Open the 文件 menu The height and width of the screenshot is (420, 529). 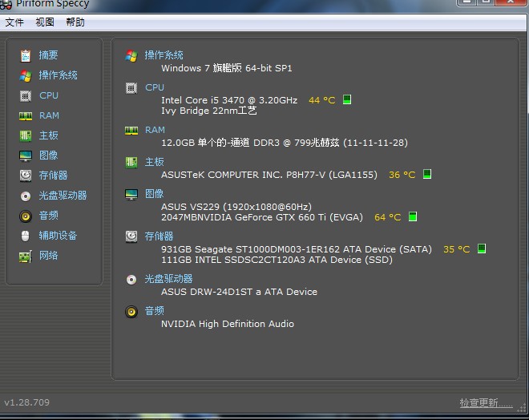tap(14, 22)
